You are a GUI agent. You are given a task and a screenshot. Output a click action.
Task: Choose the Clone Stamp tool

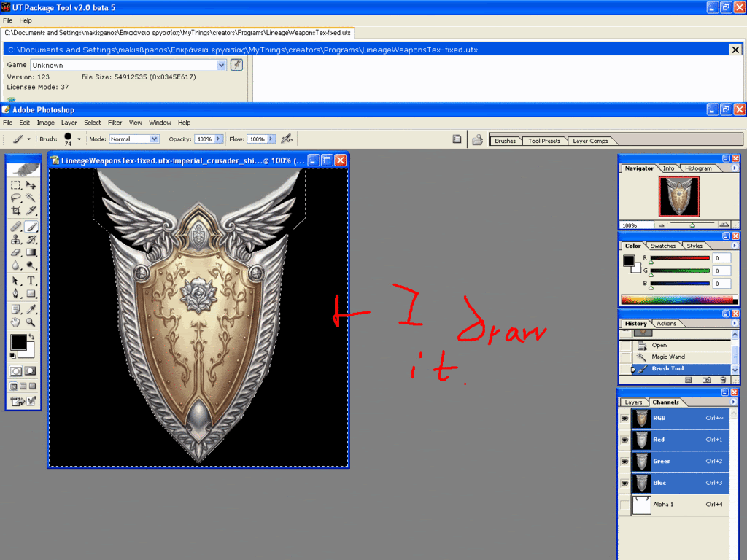point(16,238)
